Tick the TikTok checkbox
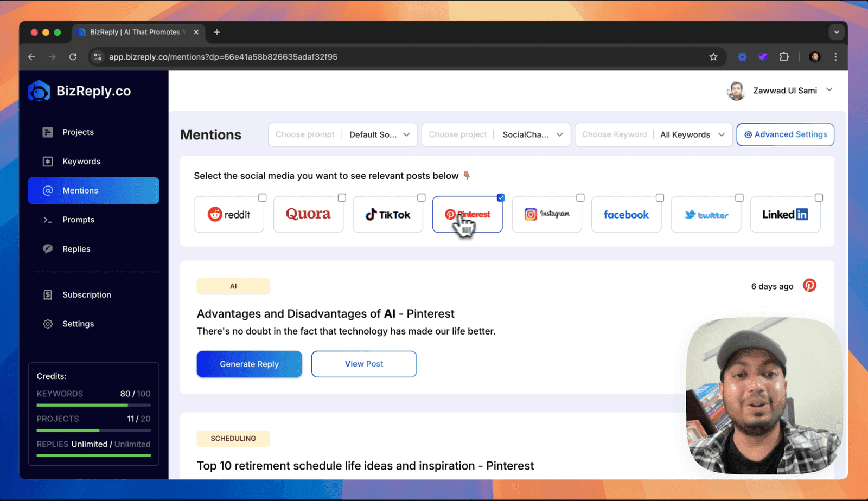Screen dimensions: 868x501 [x=422, y=198]
